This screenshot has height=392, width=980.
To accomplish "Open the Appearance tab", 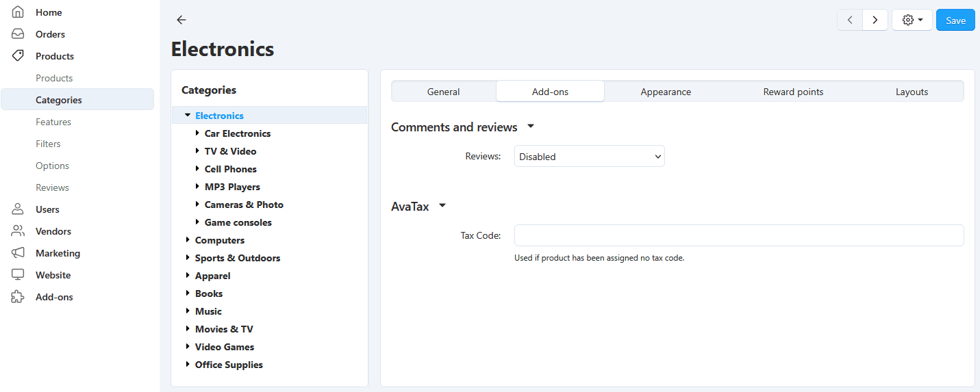I will pyautogui.click(x=666, y=92).
